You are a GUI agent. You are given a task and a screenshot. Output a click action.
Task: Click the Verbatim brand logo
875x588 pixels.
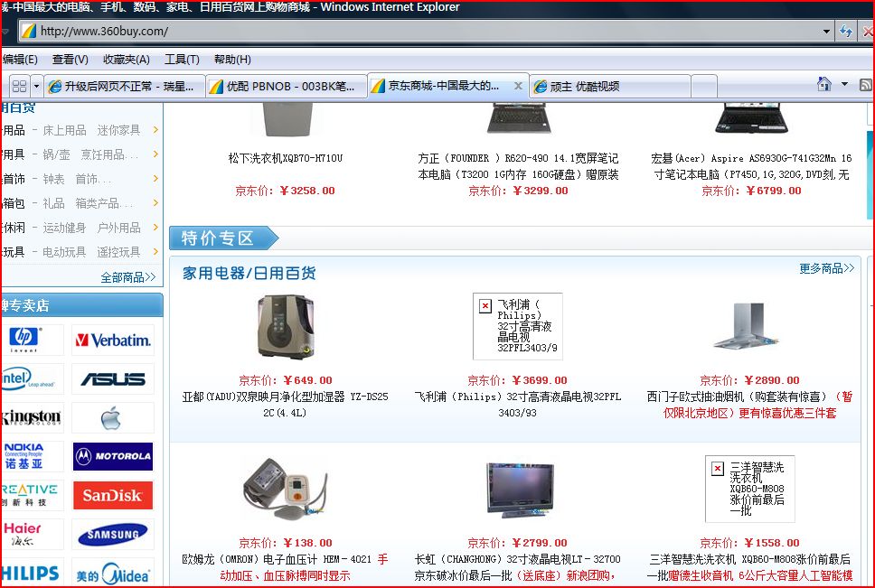point(113,340)
